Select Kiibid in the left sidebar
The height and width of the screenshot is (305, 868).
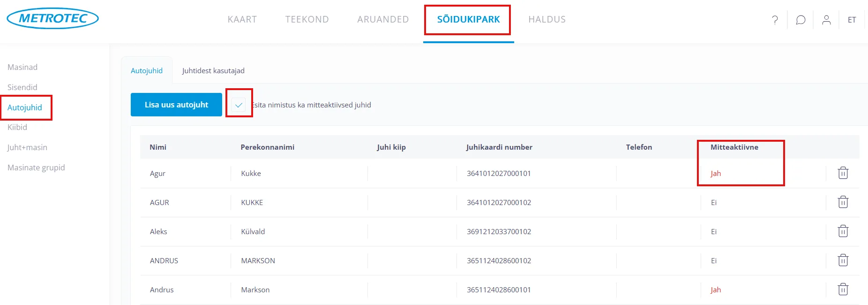pos(17,127)
